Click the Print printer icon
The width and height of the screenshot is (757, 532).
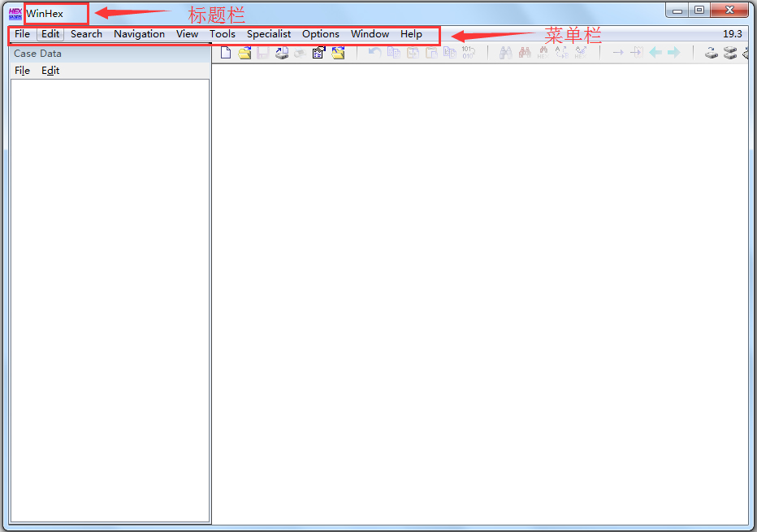click(x=301, y=53)
